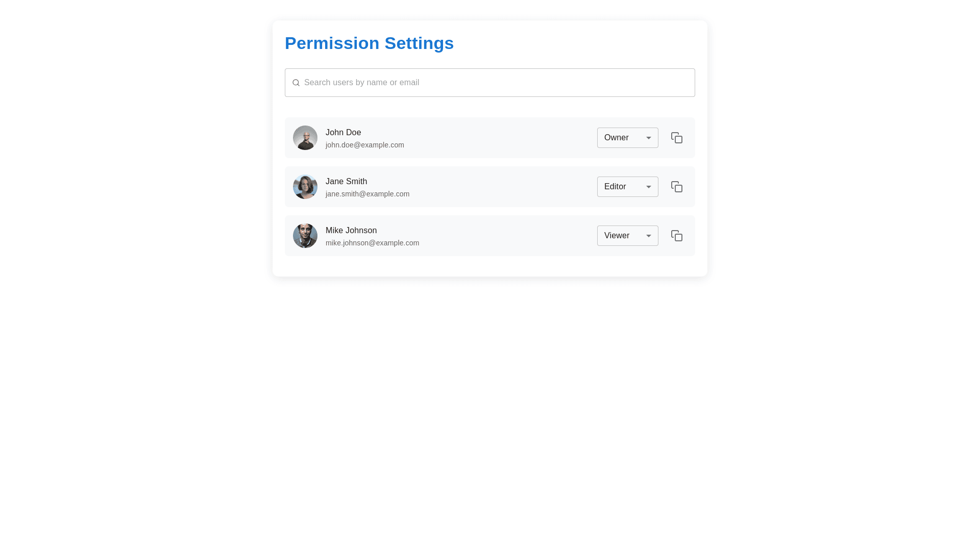The height and width of the screenshot is (551, 980).
Task: Click the John Doe name label
Action: (x=343, y=133)
